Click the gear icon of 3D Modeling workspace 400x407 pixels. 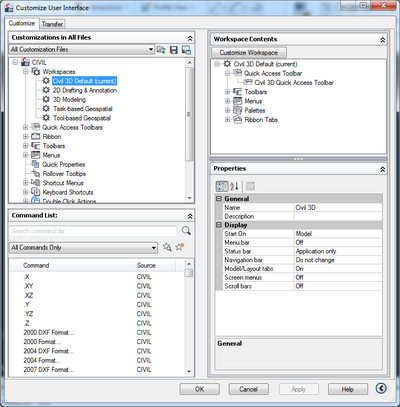coord(46,99)
